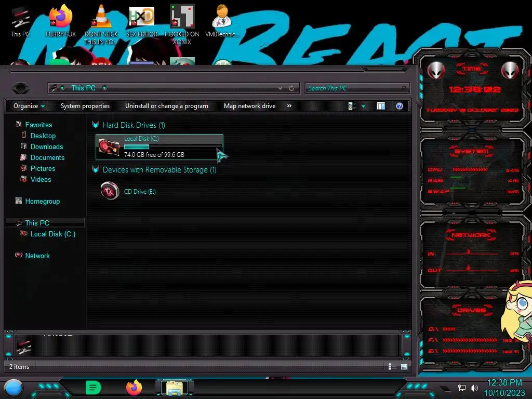Open the This PC desktop icon

pyautogui.click(x=20, y=22)
